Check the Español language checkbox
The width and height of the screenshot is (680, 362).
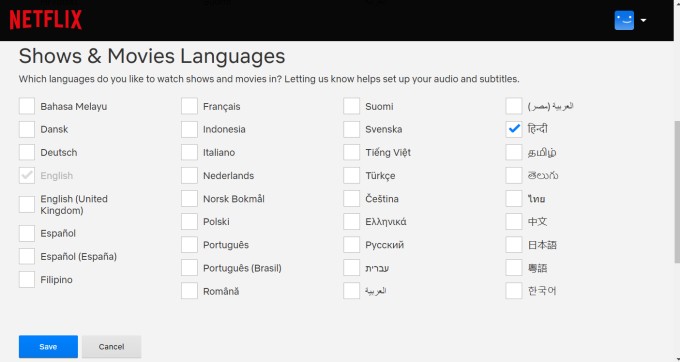[x=27, y=233]
